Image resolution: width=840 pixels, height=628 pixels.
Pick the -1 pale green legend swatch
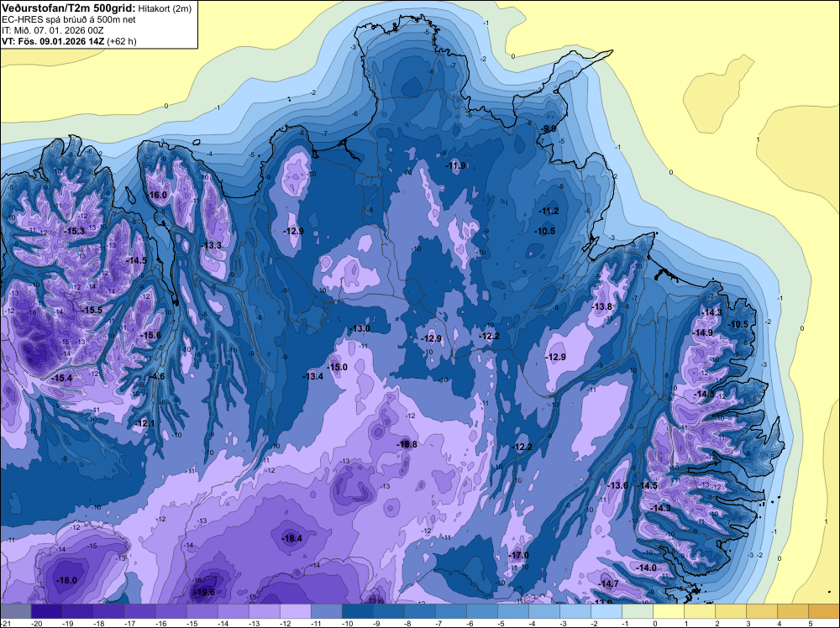[x=637, y=611]
